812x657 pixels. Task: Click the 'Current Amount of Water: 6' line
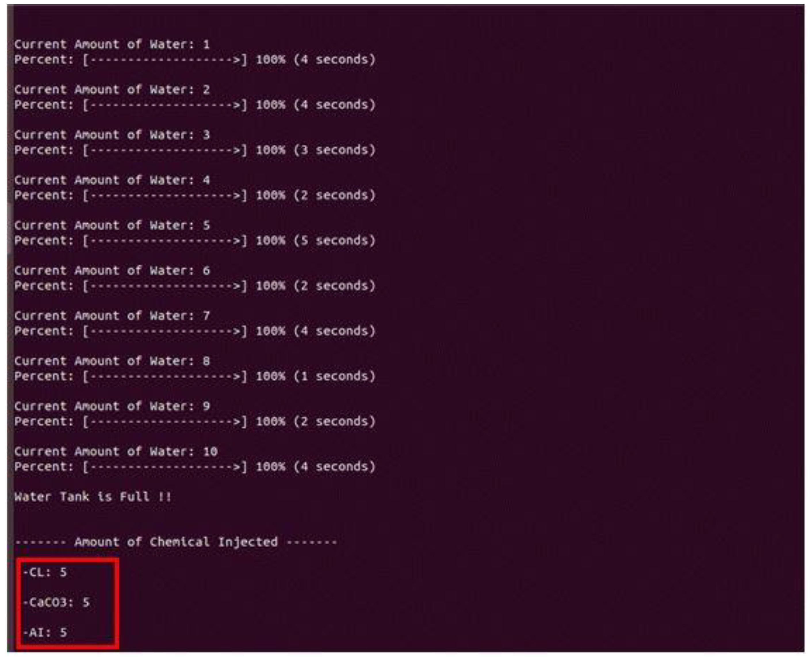tap(112, 271)
